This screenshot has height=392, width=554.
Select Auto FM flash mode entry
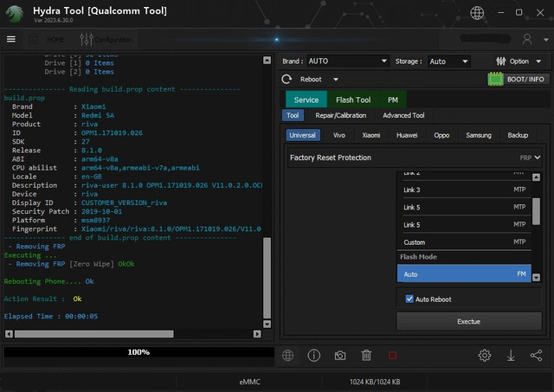464,273
